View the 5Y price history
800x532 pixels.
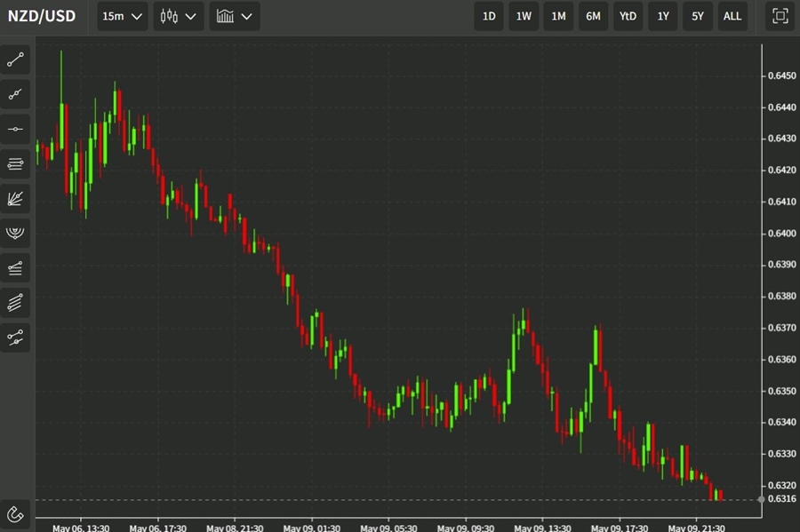pyautogui.click(x=697, y=16)
